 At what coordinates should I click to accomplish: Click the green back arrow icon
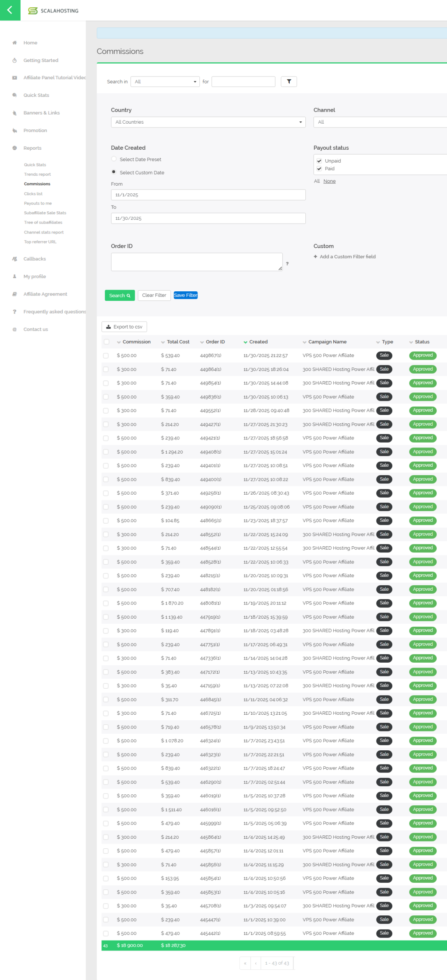(x=10, y=10)
